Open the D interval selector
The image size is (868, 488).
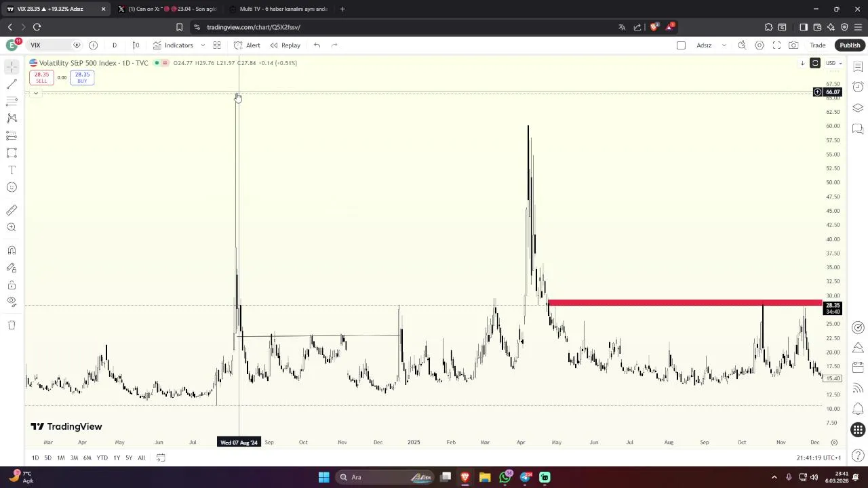114,45
